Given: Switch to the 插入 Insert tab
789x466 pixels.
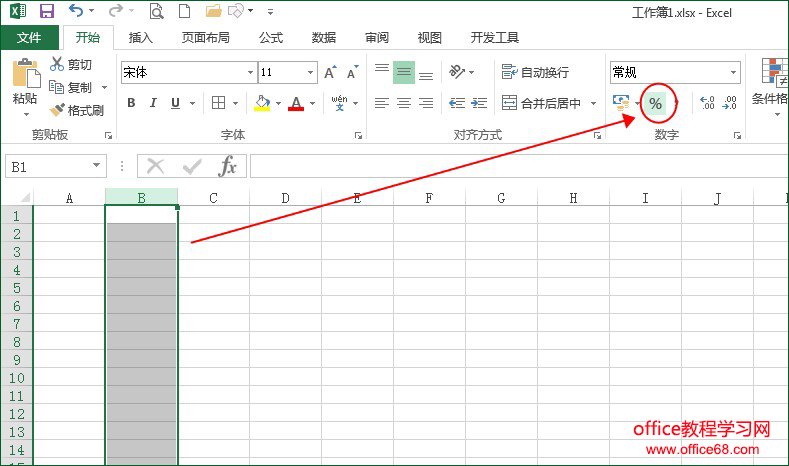Looking at the screenshot, I should pyautogui.click(x=140, y=38).
